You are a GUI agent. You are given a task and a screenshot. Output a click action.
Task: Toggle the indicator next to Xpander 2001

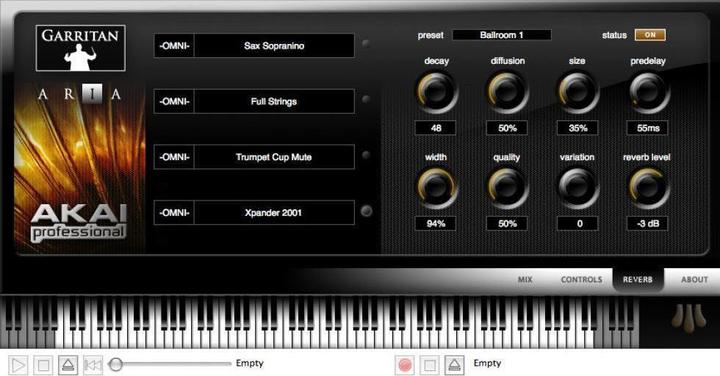point(366,211)
